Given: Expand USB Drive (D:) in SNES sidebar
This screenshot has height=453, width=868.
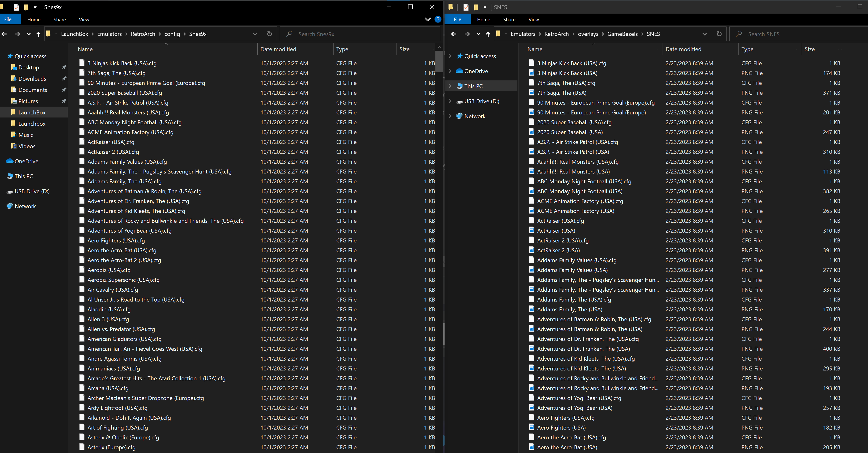Looking at the screenshot, I should click(450, 101).
